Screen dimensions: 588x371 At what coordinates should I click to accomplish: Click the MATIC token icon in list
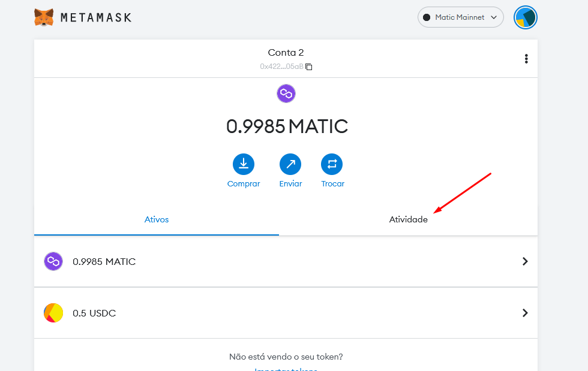click(53, 262)
